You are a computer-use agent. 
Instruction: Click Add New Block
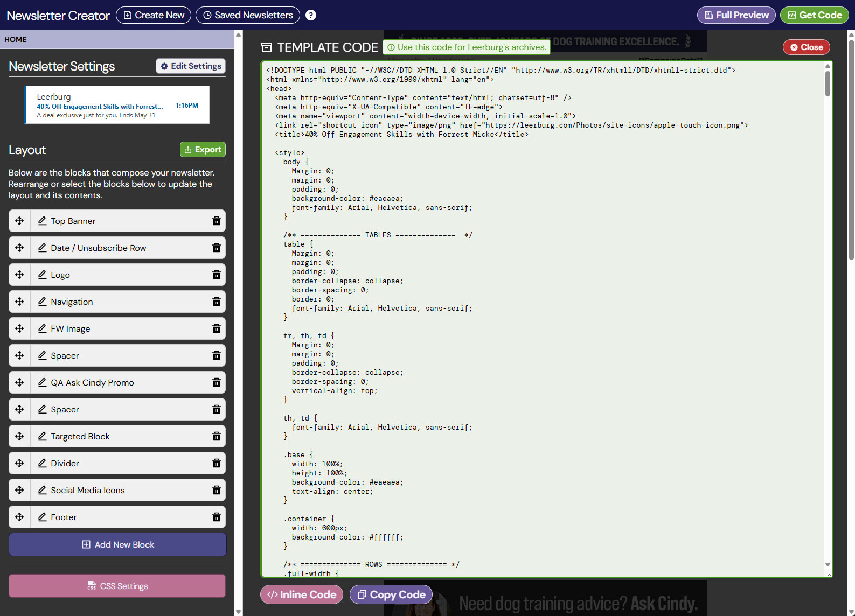tap(117, 544)
